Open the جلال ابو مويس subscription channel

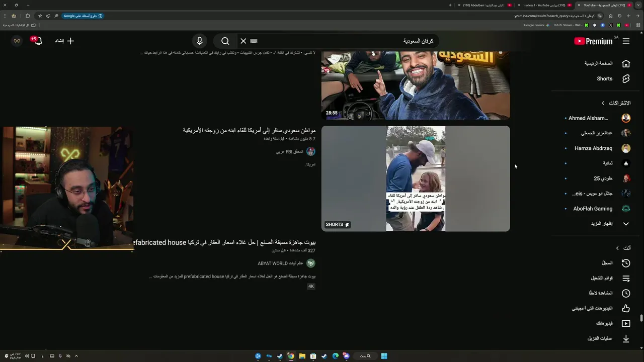tap(596, 194)
